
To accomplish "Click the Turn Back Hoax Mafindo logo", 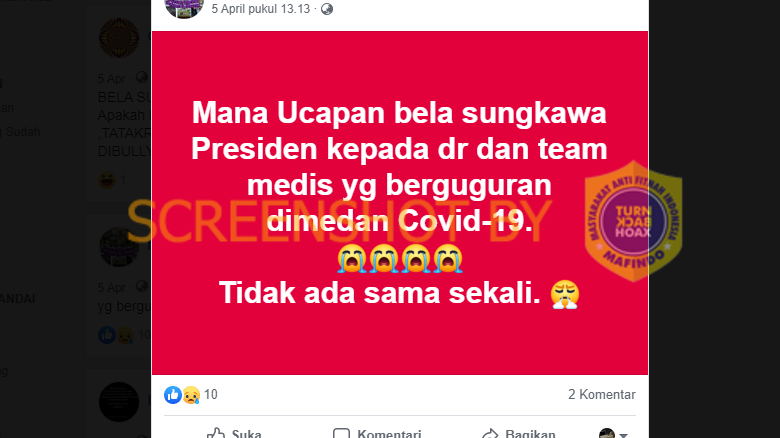I will point(633,221).
